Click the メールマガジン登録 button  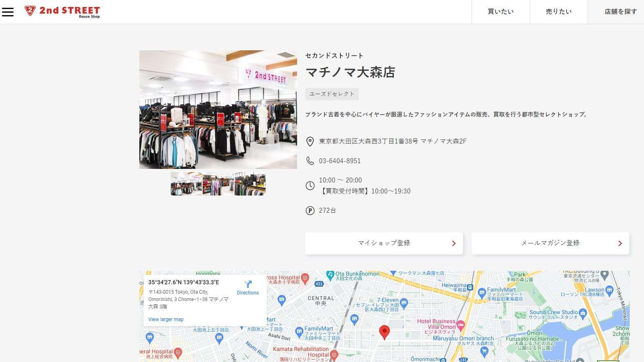click(x=550, y=243)
